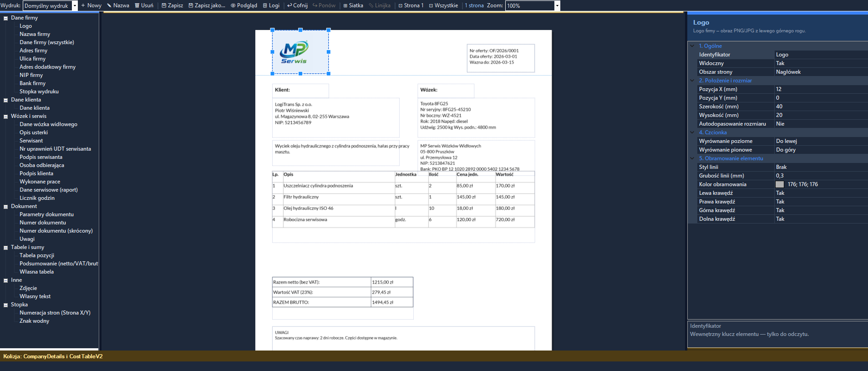
Task: Collapse the Dane klienta tree group
Action: coord(6,100)
